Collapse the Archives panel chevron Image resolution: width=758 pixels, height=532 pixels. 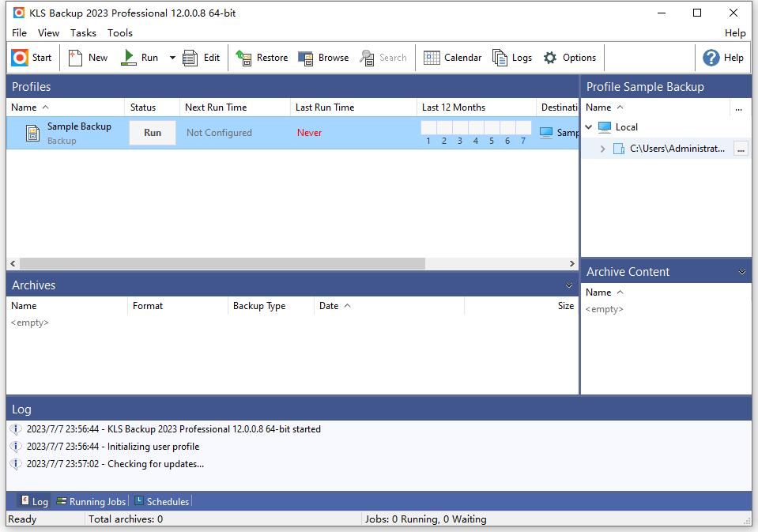(569, 285)
